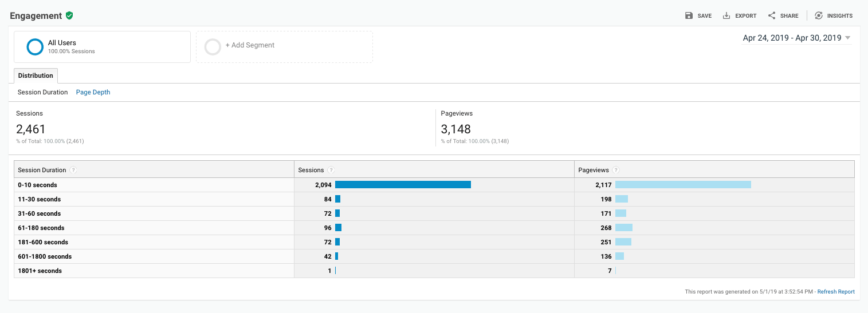Image resolution: width=868 pixels, height=313 pixels.
Task: Click the 0-10 seconds sessions bar
Action: pyautogui.click(x=403, y=185)
